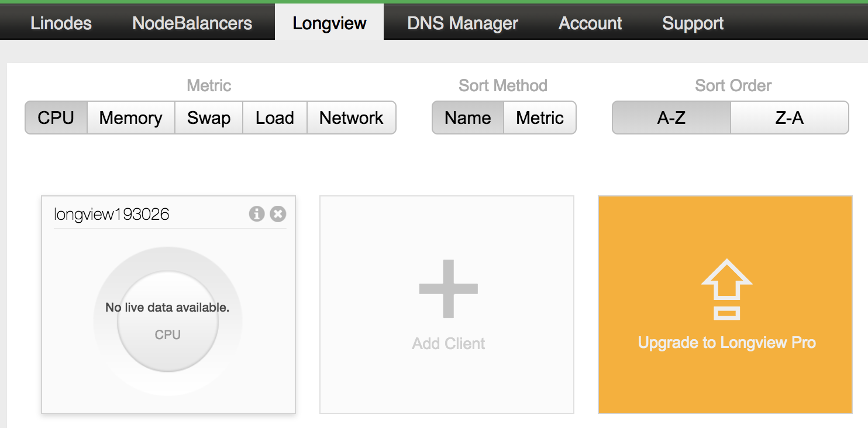Viewport: 868px width, 428px height.
Task: Switch metric to Memory
Action: point(130,118)
